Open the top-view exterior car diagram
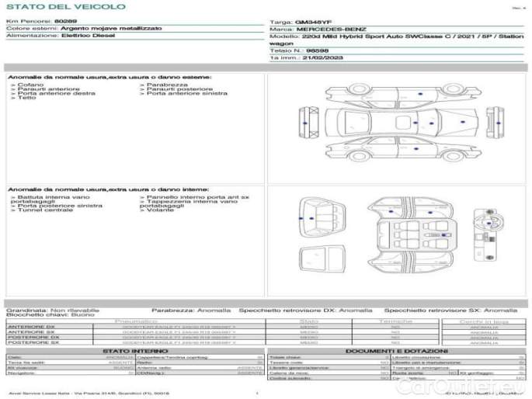This screenshot has width=532, height=399. point(402,123)
